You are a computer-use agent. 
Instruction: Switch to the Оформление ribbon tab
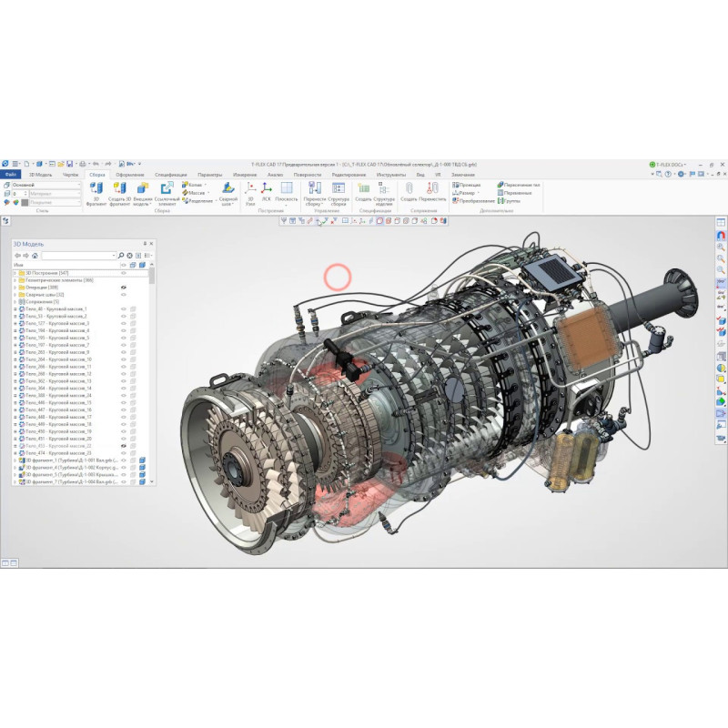pos(130,174)
